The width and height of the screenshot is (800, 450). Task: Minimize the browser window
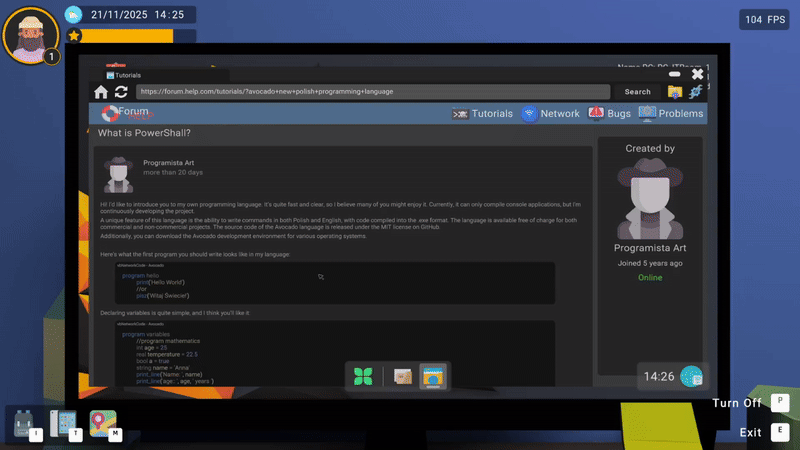(674, 74)
